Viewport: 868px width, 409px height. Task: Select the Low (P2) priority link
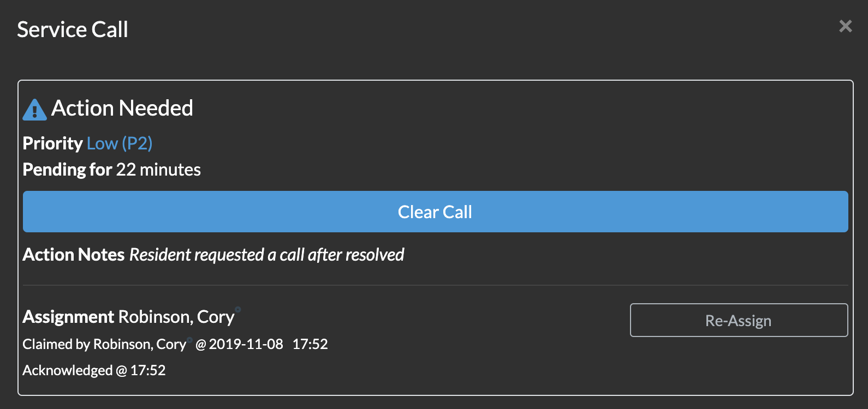tap(120, 143)
